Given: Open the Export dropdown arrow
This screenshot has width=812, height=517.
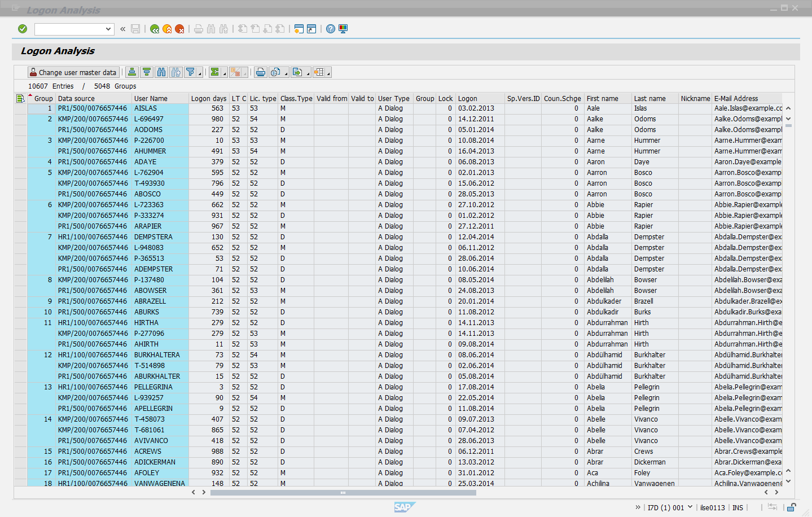Looking at the screenshot, I should 308,73.
